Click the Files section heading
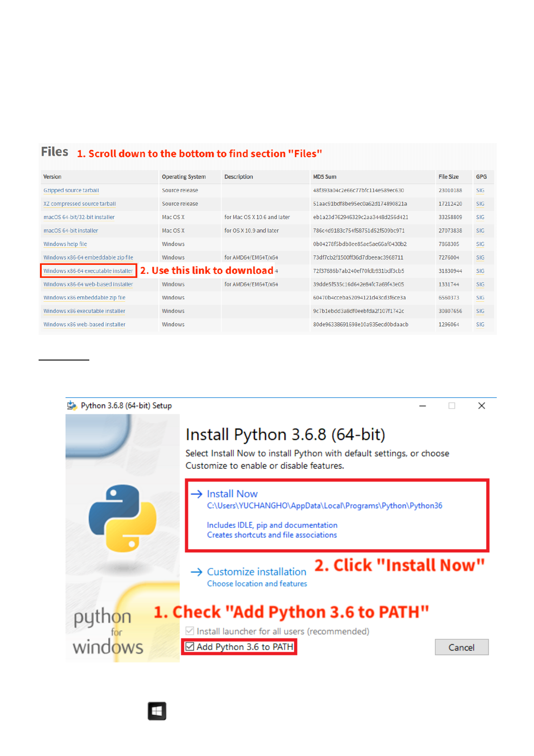This screenshot has height=756, width=534. click(55, 152)
